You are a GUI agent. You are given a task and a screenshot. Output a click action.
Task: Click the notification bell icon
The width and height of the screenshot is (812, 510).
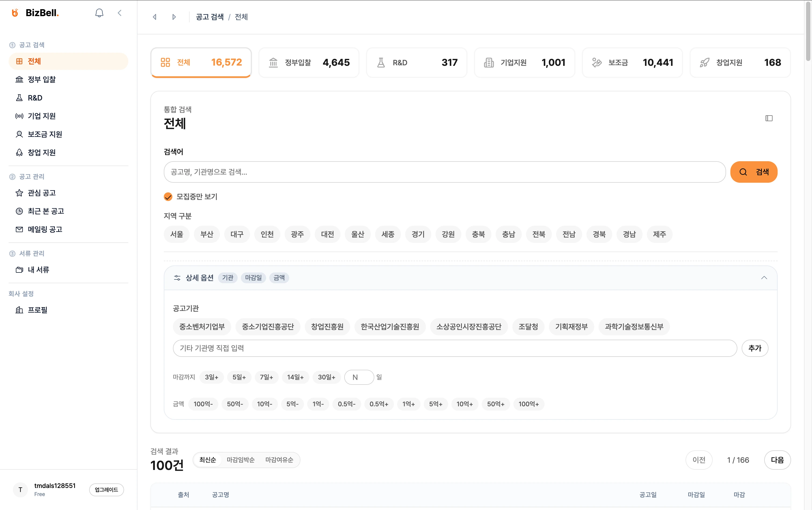(x=99, y=13)
